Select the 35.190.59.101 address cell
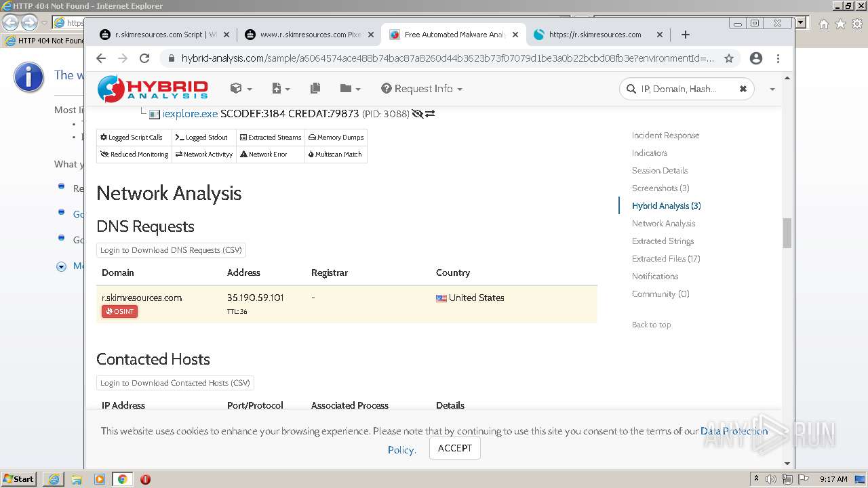 click(x=255, y=298)
